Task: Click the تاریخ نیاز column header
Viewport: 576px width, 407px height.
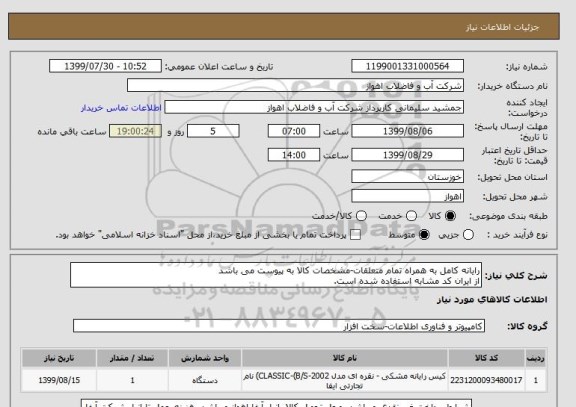Action: (59, 358)
